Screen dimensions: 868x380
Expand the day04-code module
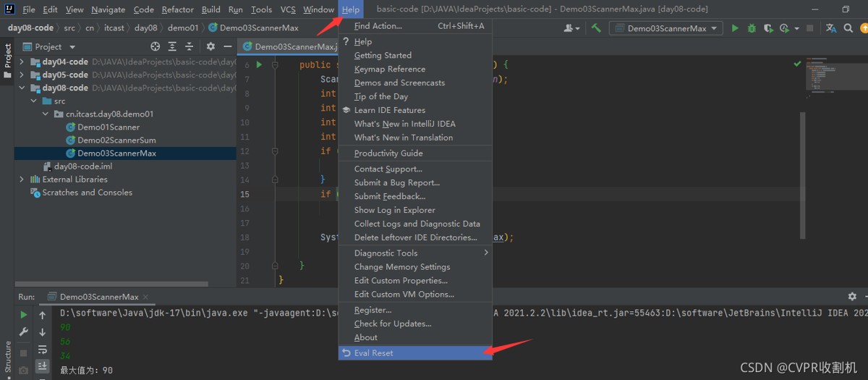point(22,62)
